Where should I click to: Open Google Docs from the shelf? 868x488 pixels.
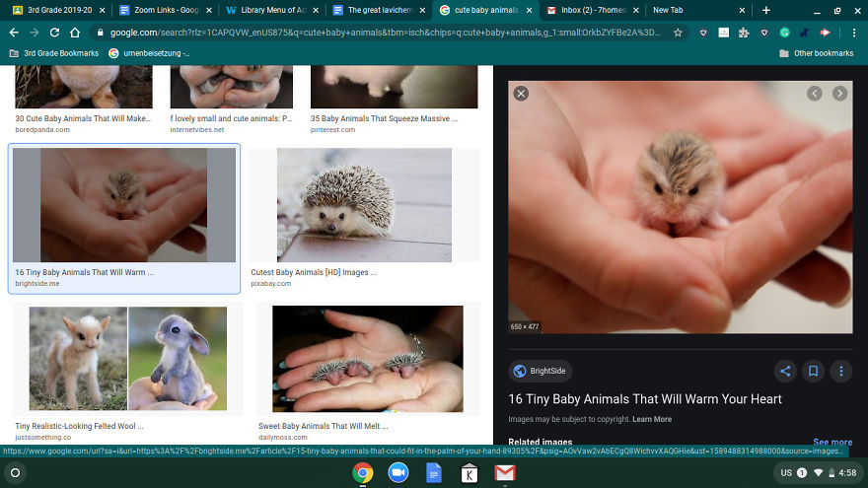pyautogui.click(x=433, y=473)
